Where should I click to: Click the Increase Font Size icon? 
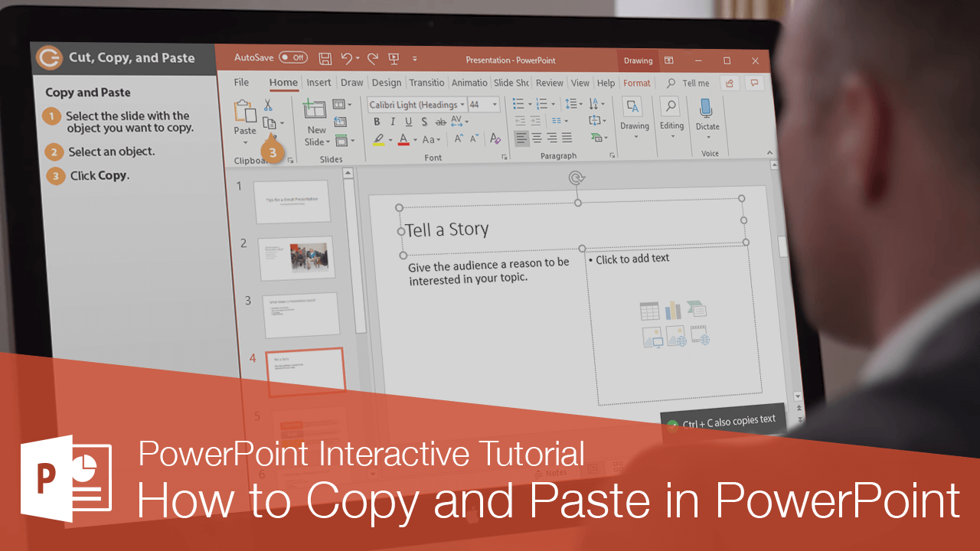pos(458,138)
